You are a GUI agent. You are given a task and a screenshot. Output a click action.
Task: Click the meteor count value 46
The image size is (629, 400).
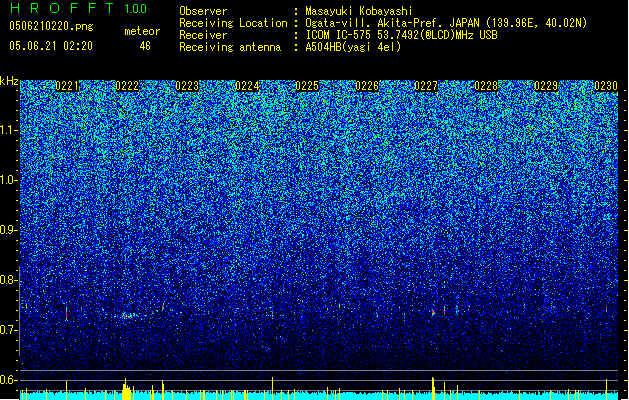click(x=145, y=46)
